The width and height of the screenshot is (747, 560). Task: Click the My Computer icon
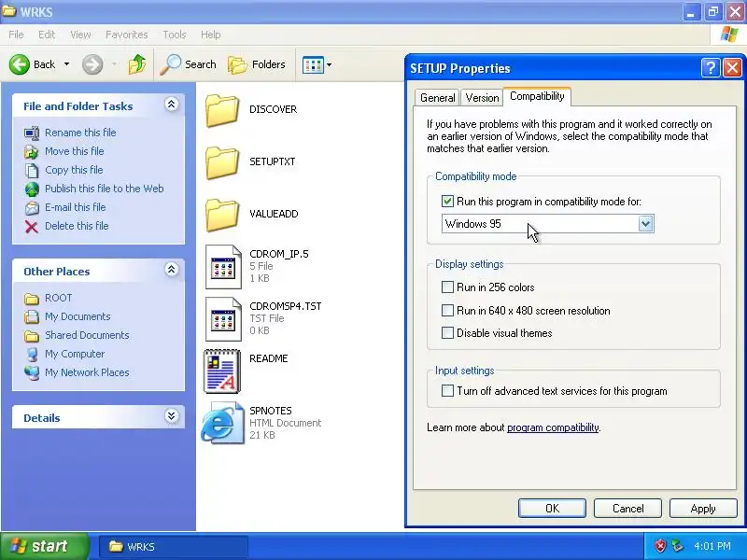[x=32, y=355]
